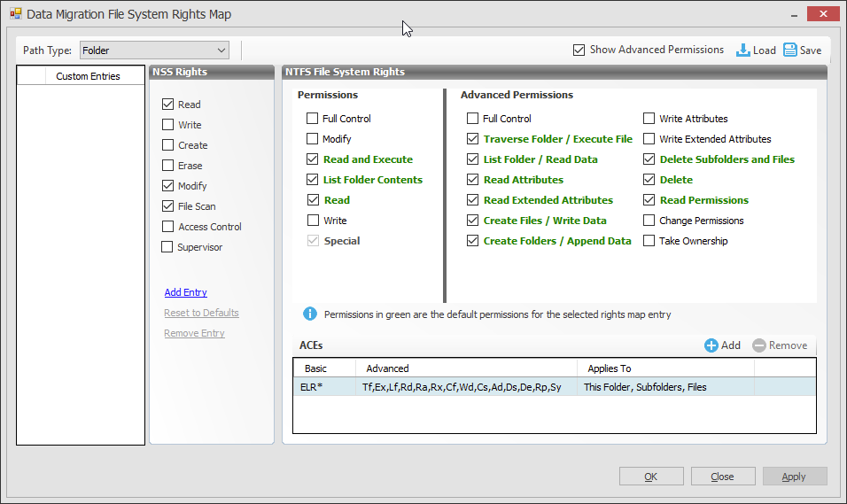The width and height of the screenshot is (847, 504).
Task: Enable the Full Control basic permission
Action: (x=312, y=119)
